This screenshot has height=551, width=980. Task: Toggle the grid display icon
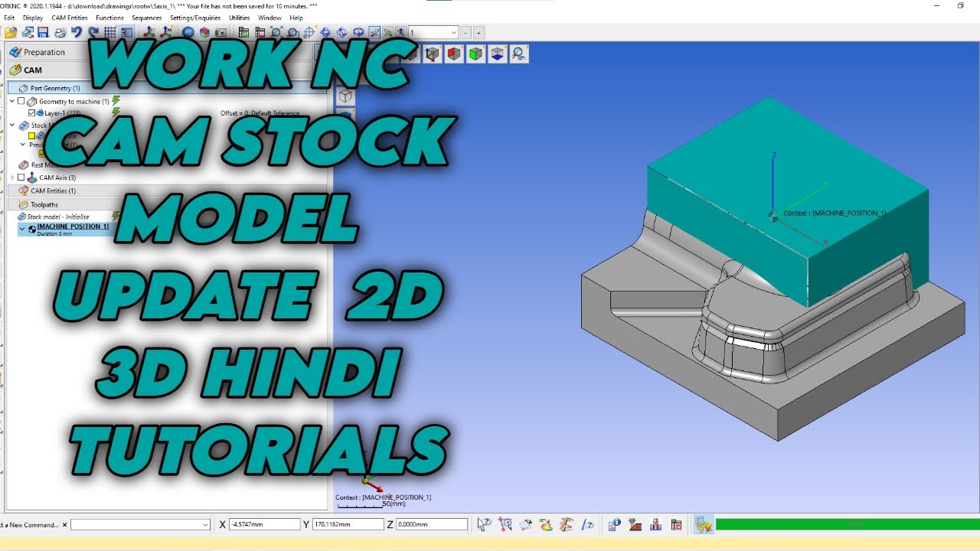coord(110,33)
